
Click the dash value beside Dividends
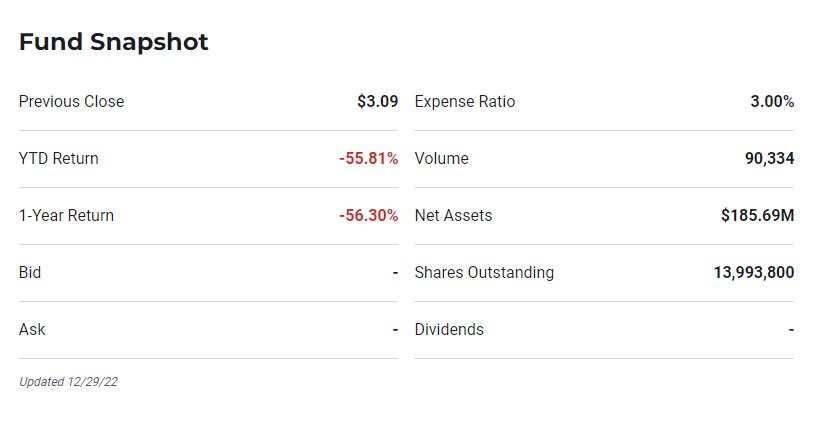pos(791,330)
